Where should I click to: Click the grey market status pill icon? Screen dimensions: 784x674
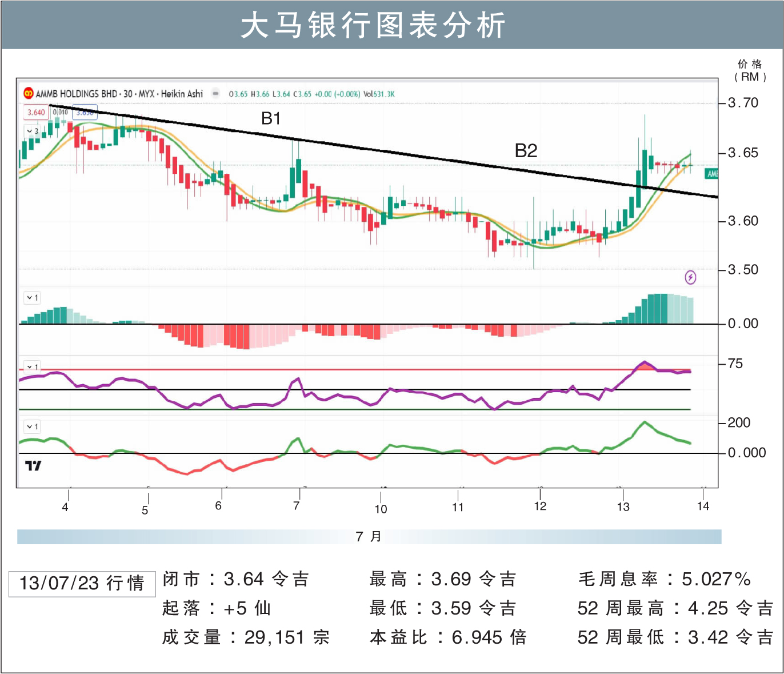click(x=215, y=93)
